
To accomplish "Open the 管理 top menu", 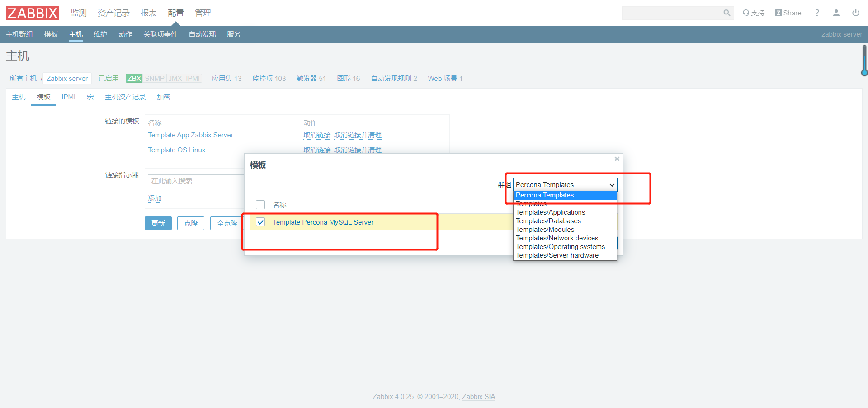I will [203, 13].
